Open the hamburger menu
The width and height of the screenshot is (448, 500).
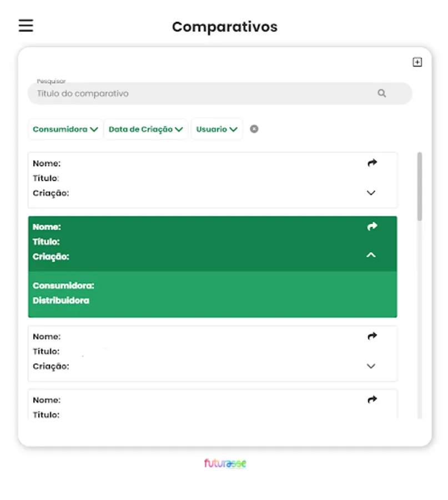click(x=26, y=26)
